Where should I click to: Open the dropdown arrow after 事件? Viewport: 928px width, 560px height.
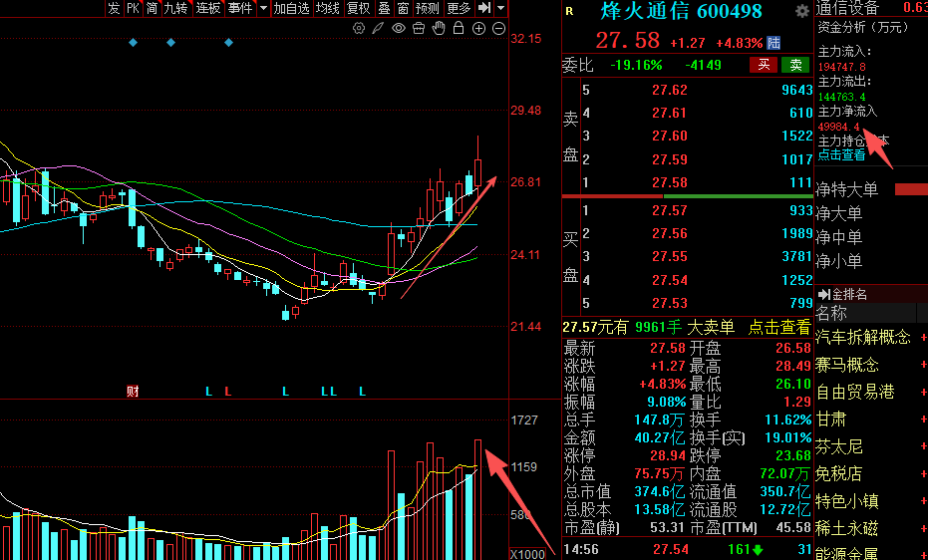coord(263,8)
